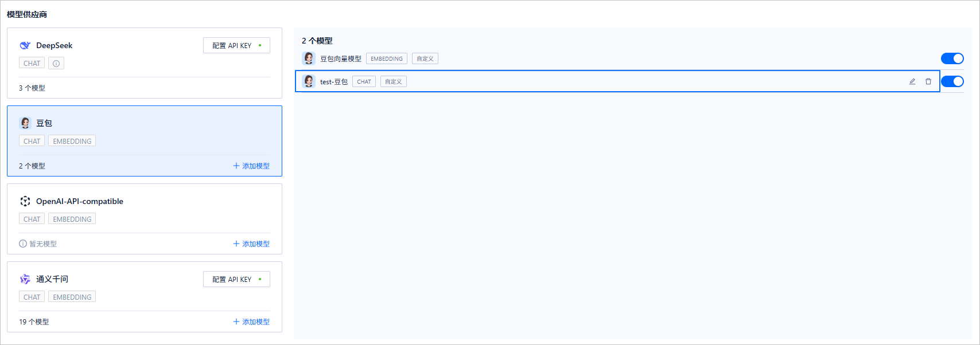Click the 模型供应商 page title

click(x=27, y=14)
